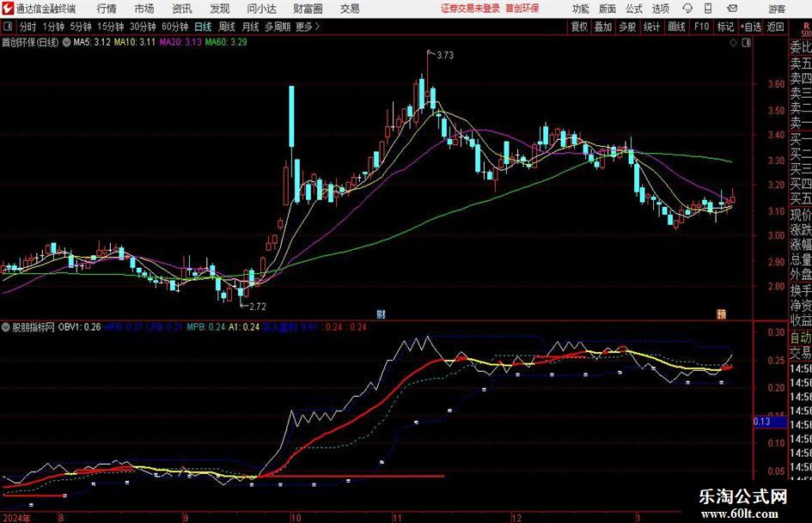
Task: Switch to 分时 chart period
Action: click(27, 27)
